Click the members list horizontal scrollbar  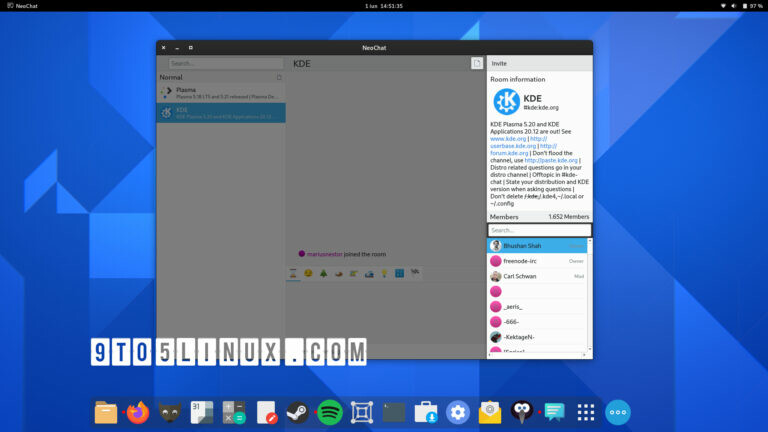click(x=537, y=355)
